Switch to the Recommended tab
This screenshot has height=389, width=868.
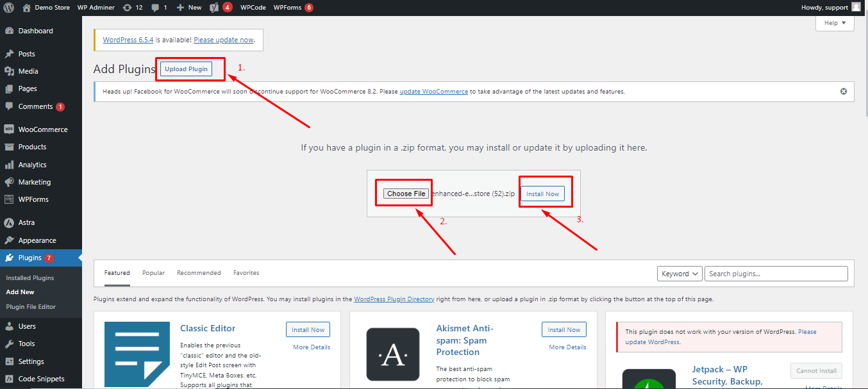tap(199, 273)
